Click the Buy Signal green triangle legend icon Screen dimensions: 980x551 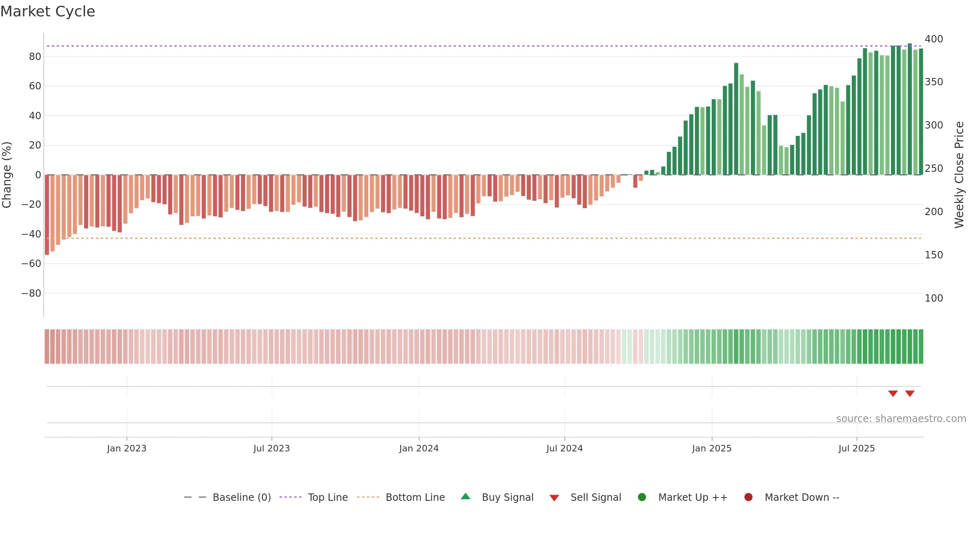[465, 496]
